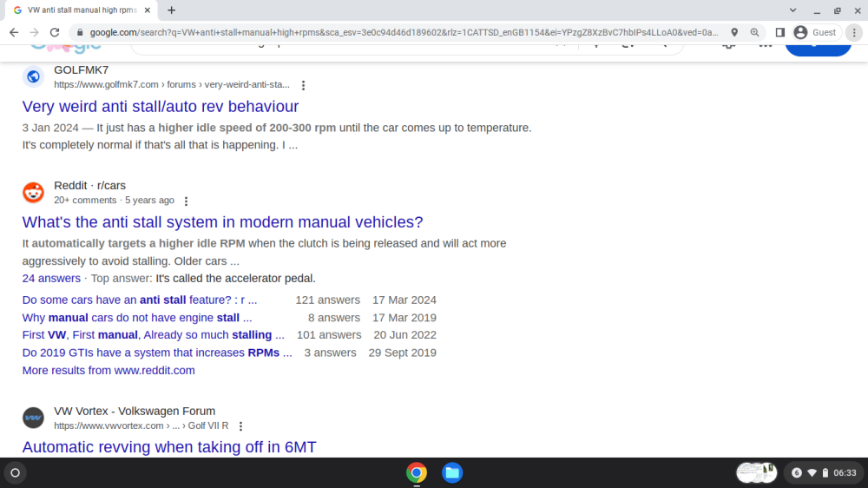The width and height of the screenshot is (868, 488).
Task: Open 'Automatic revving when taking off in 6MT'
Action: (x=169, y=447)
